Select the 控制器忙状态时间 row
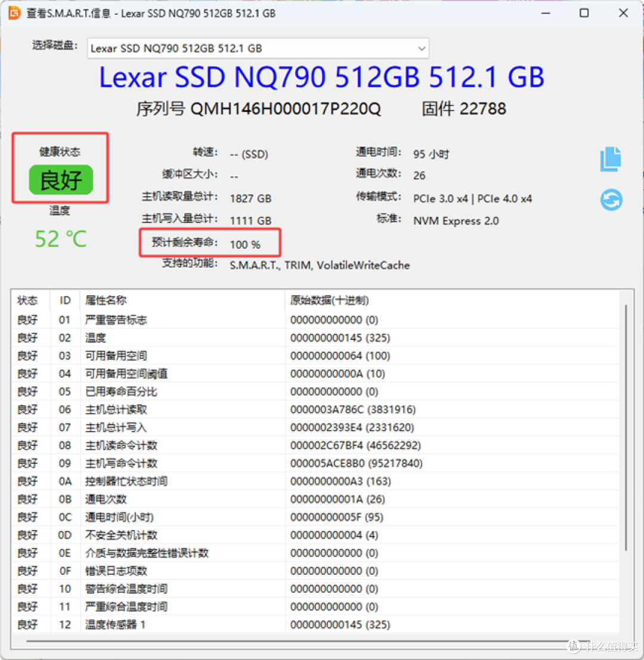 click(x=315, y=481)
